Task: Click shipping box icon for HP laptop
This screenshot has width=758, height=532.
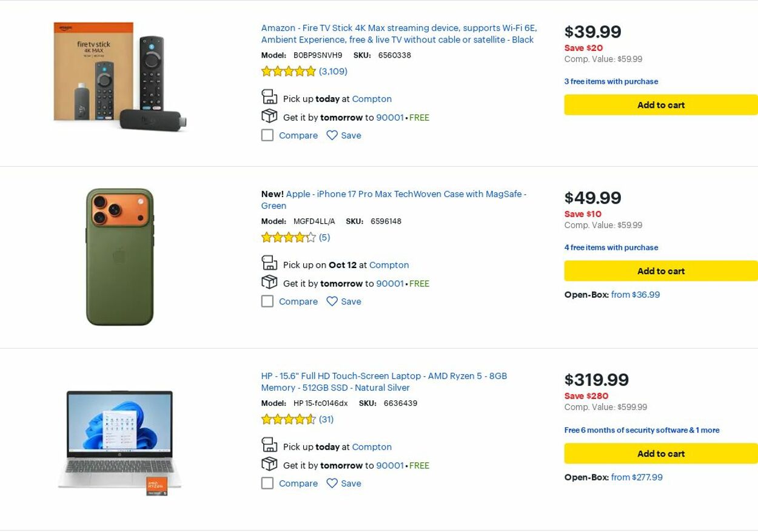Action: point(269,464)
